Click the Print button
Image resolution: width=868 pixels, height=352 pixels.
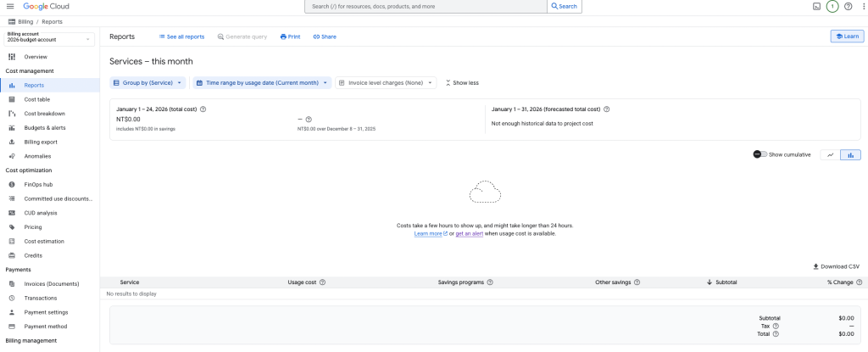point(290,36)
